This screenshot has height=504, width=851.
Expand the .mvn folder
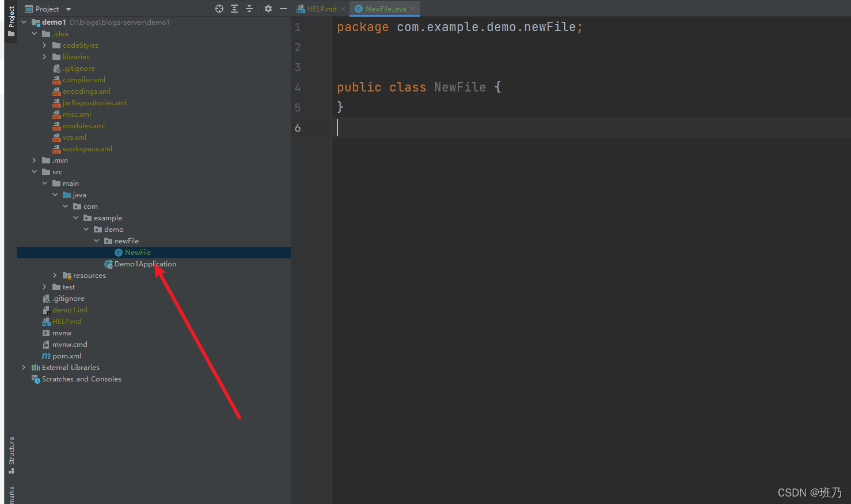(35, 160)
